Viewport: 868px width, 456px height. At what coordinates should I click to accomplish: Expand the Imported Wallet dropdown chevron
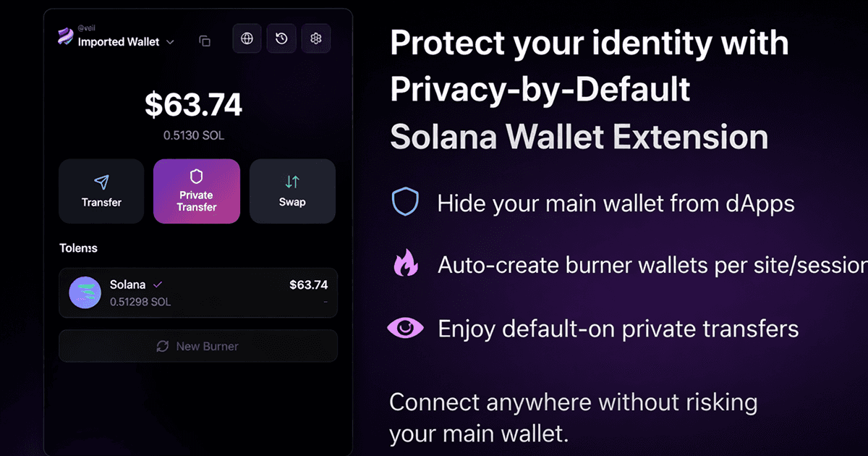(x=171, y=42)
